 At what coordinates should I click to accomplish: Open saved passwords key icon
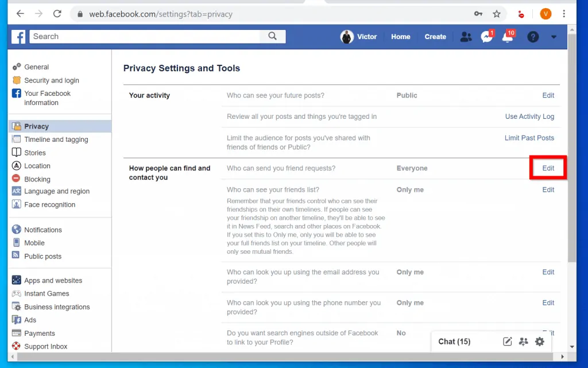(478, 14)
